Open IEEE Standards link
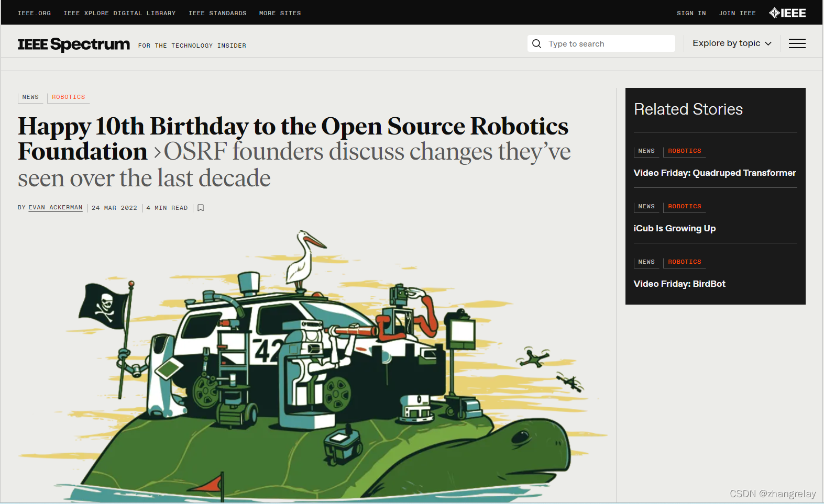Screen dimensions: 824x504 tap(217, 13)
